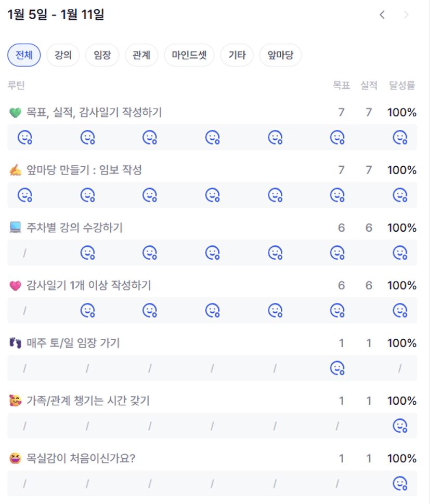Select the 앞마당 filter chip

(x=280, y=55)
